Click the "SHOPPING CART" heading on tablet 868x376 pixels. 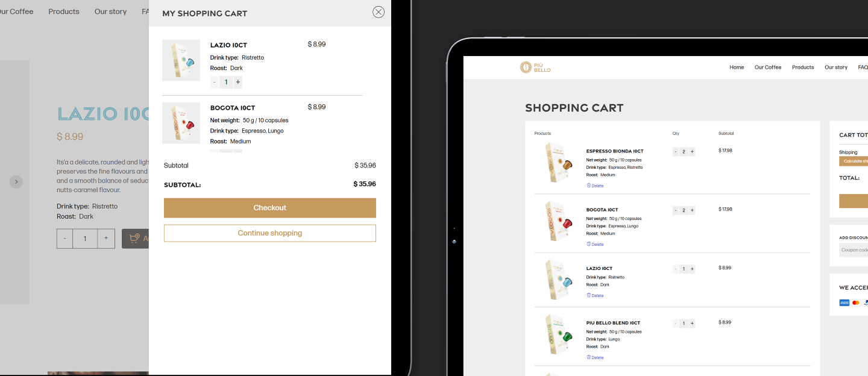click(x=574, y=108)
